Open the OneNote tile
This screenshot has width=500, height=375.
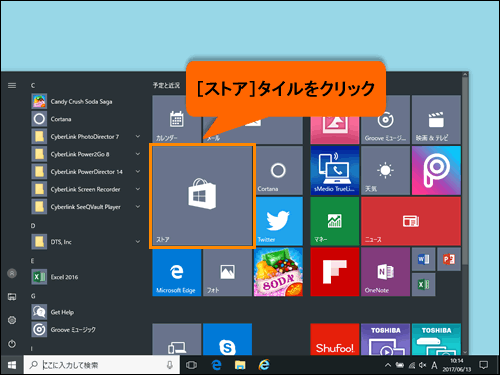(385, 272)
